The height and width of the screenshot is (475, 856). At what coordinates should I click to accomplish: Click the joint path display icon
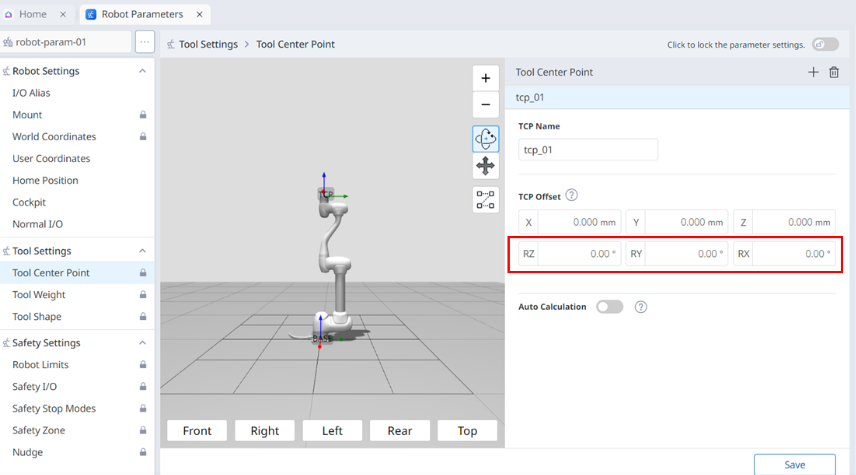click(x=485, y=199)
